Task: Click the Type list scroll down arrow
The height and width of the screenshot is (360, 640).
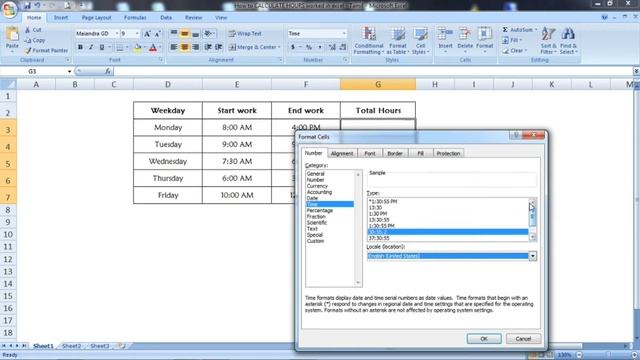Action: [x=533, y=237]
